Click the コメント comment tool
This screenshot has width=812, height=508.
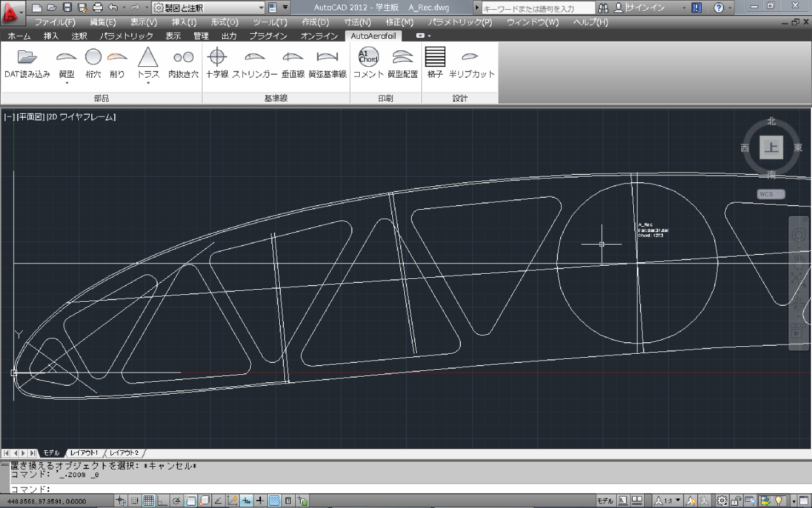coord(368,57)
